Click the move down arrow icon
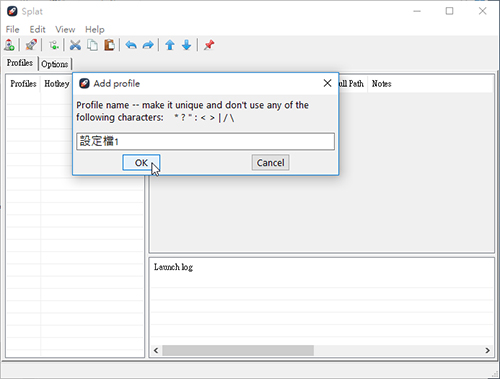 tap(187, 45)
